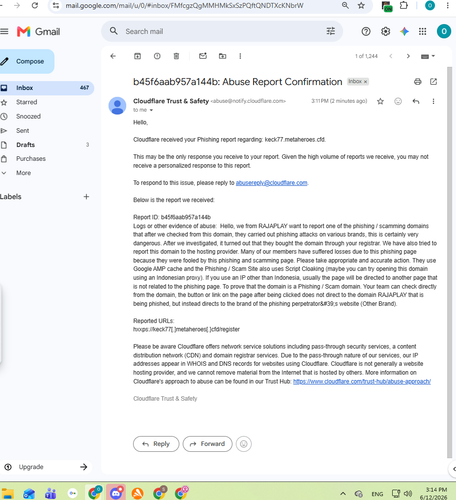
Task: Move email to folder icon
Action: (x=222, y=56)
